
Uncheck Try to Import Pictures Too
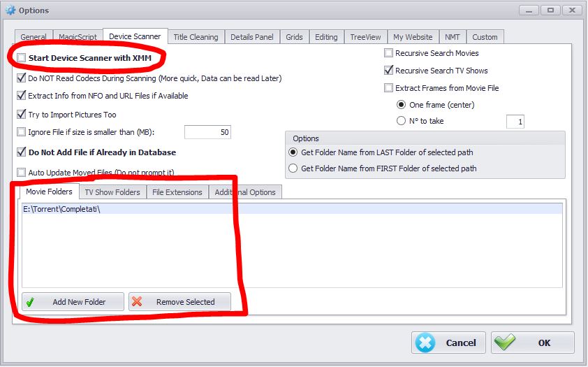(22, 115)
